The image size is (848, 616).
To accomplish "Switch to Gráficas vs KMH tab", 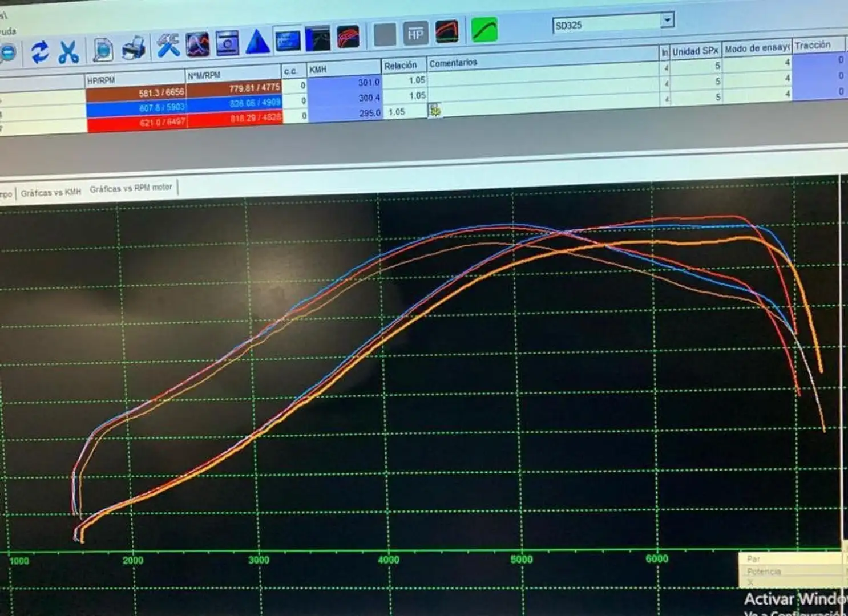I will click(51, 193).
